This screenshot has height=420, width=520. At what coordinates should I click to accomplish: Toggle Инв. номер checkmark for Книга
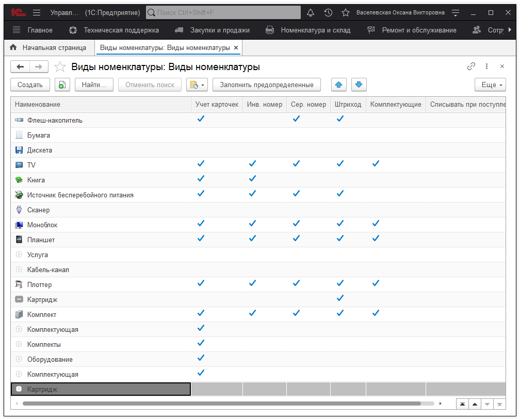coord(252,179)
